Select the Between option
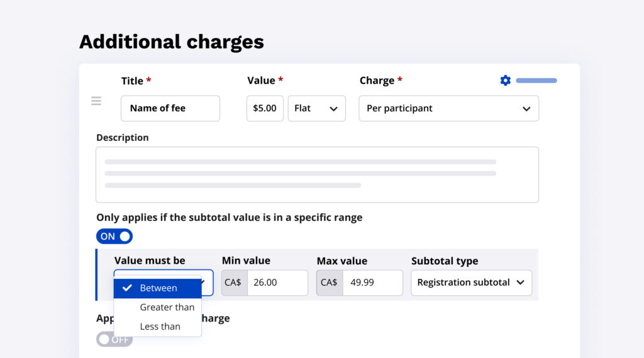Image resolution: width=644 pixels, height=358 pixels. pyautogui.click(x=158, y=288)
